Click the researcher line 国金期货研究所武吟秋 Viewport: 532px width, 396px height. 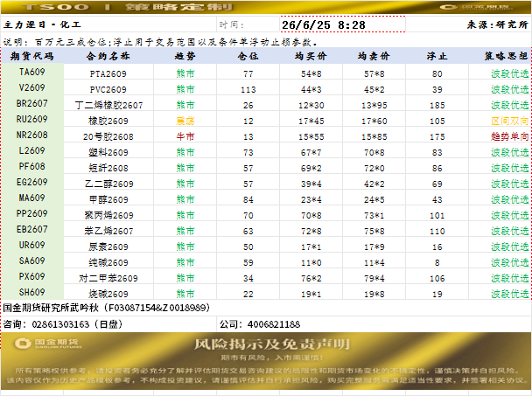click(106, 308)
